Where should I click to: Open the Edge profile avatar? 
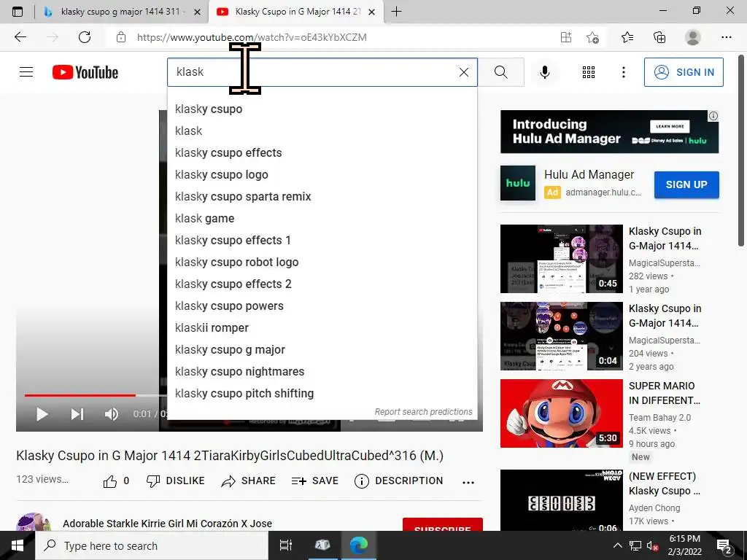click(693, 37)
